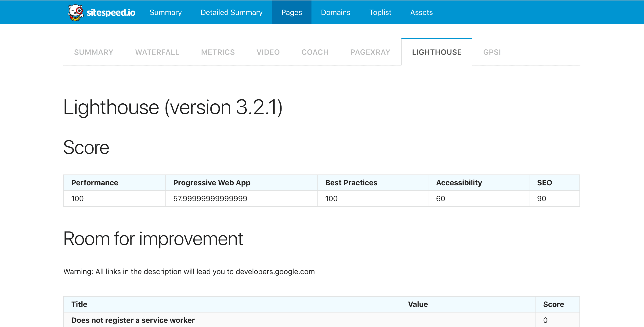Select the COACH tab
644x327 pixels.
[315, 52]
